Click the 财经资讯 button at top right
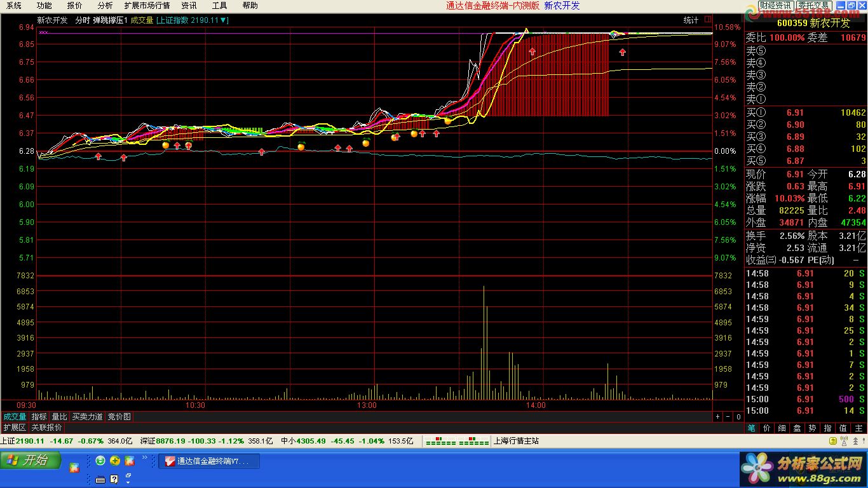868x488 pixels. click(x=775, y=6)
